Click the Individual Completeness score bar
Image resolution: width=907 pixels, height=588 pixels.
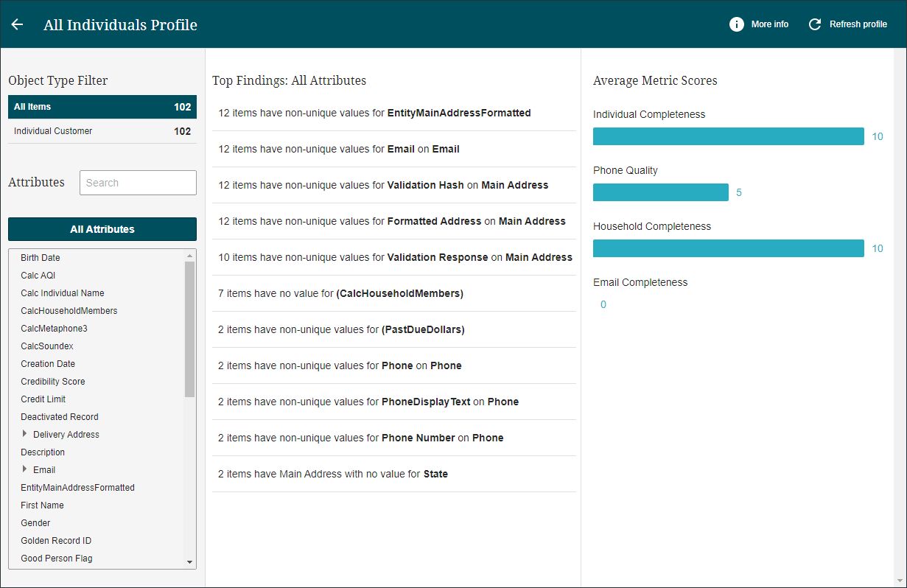728,136
